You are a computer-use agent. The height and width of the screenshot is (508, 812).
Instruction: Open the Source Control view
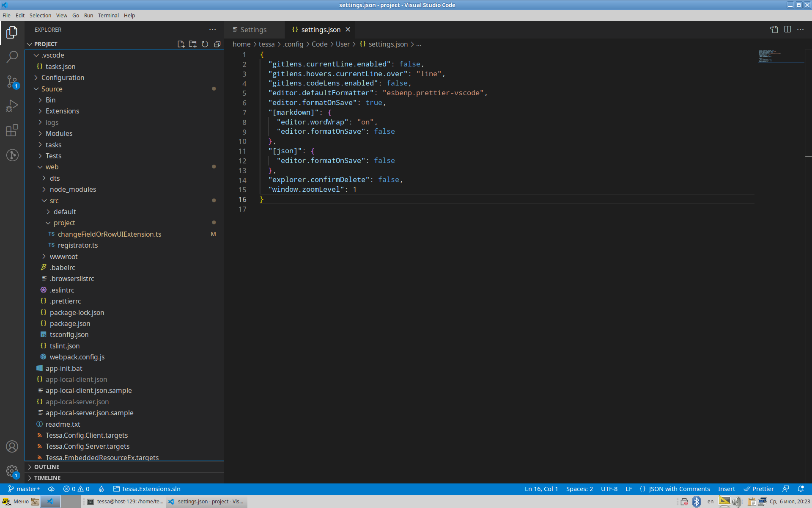click(x=12, y=81)
